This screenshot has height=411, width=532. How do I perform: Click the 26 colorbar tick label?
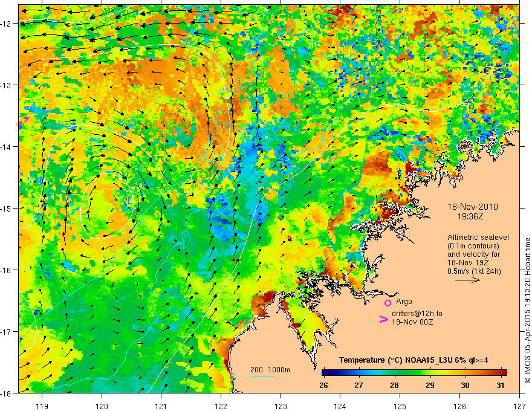tap(323, 385)
